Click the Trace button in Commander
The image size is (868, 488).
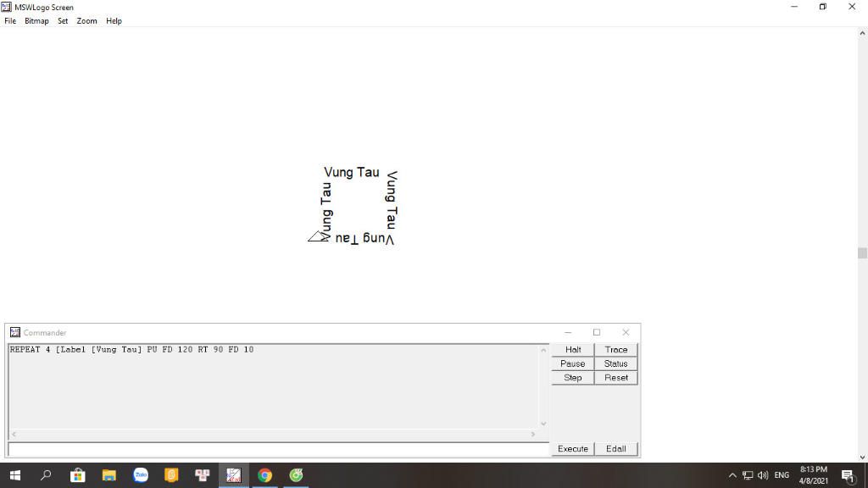pyautogui.click(x=616, y=350)
